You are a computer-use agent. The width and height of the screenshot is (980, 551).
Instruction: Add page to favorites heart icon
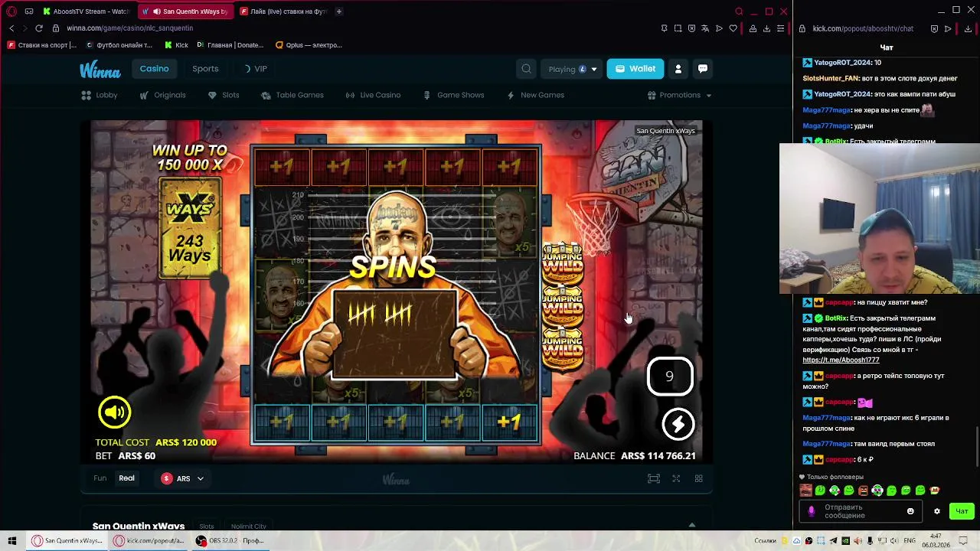coord(733,28)
